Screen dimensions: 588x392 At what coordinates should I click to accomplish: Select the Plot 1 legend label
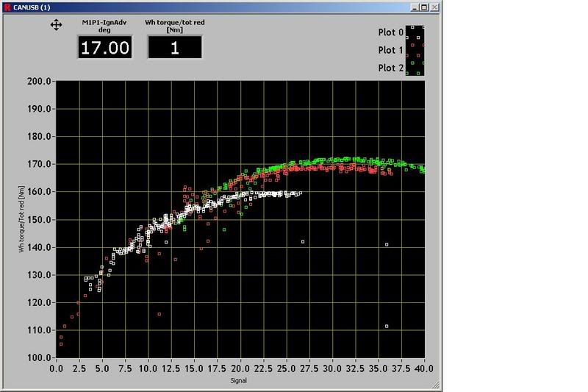click(x=390, y=50)
